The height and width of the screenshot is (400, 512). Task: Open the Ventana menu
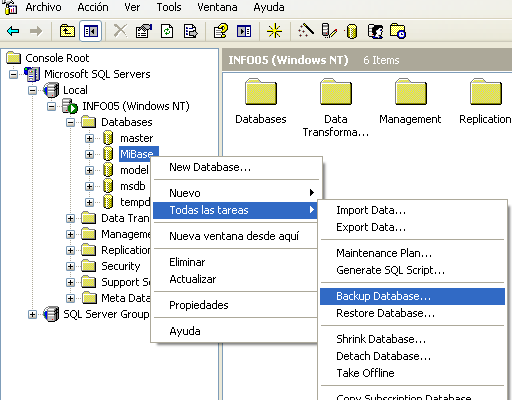(x=217, y=7)
